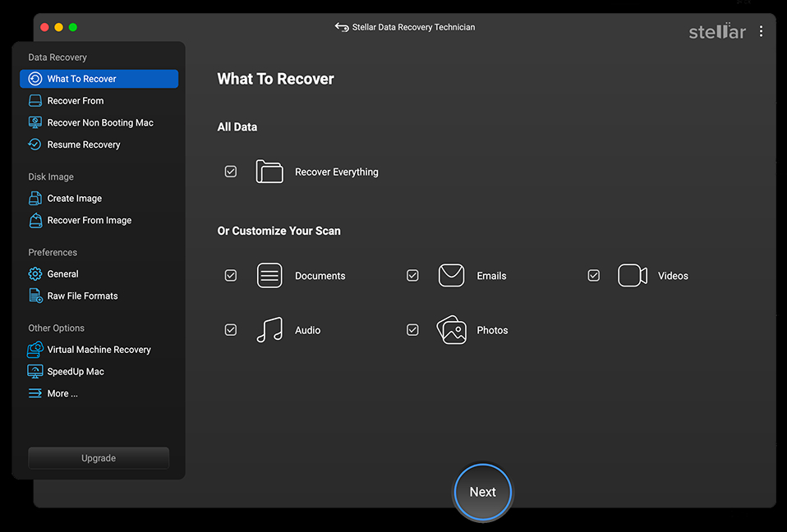Click the Upgrade button
Image resolution: width=787 pixels, height=532 pixels.
pyautogui.click(x=99, y=458)
